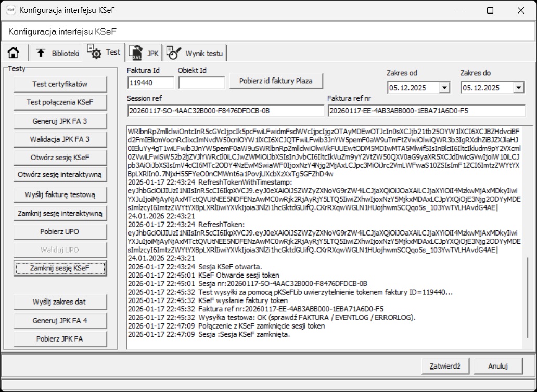Click the Zakres od date value
Screen dimensions: 537x392
pyautogui.click(x=408, y=88)
